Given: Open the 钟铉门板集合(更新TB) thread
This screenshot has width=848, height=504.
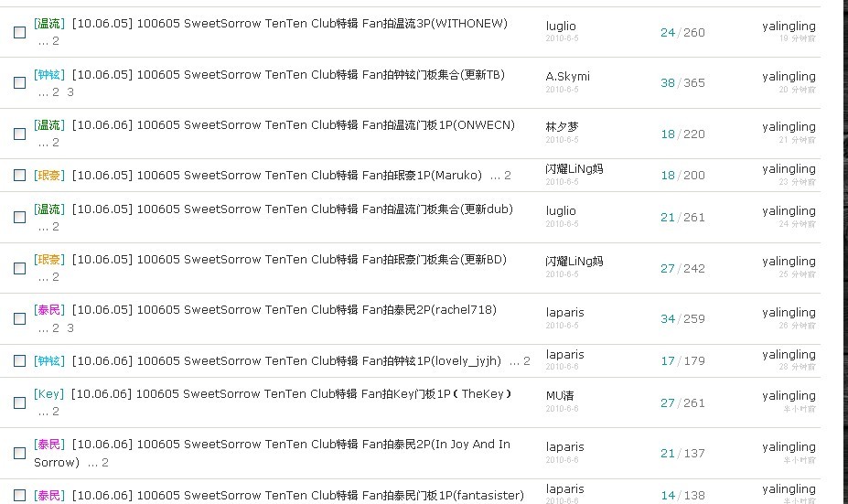Looking at the screenshot, I should point(287,75).
